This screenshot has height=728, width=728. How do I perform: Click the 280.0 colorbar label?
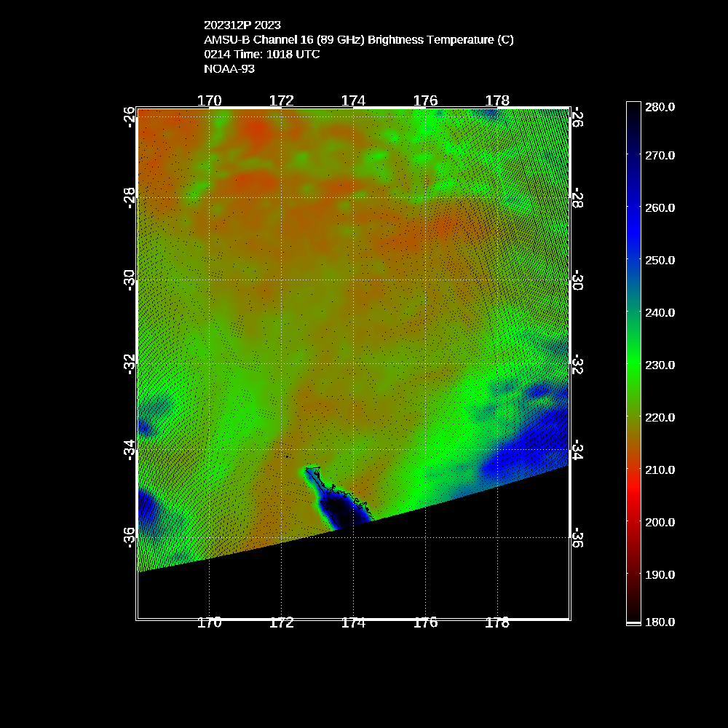coord(660,107)
